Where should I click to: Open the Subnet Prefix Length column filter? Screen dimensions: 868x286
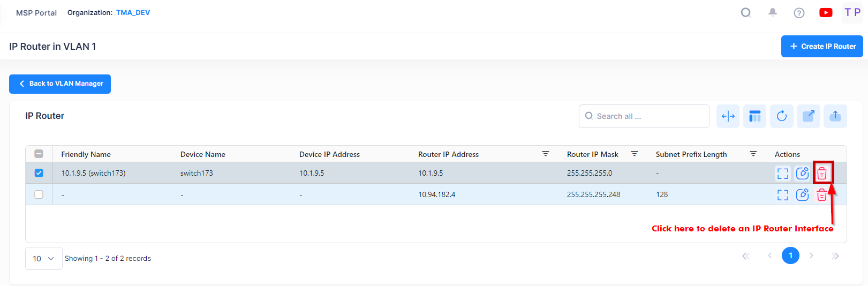(753, 154)
